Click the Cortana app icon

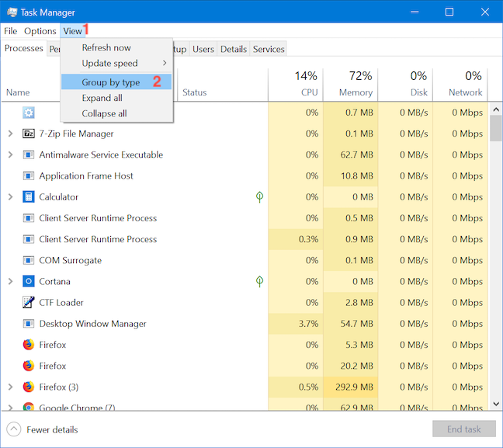pos(29,281)
